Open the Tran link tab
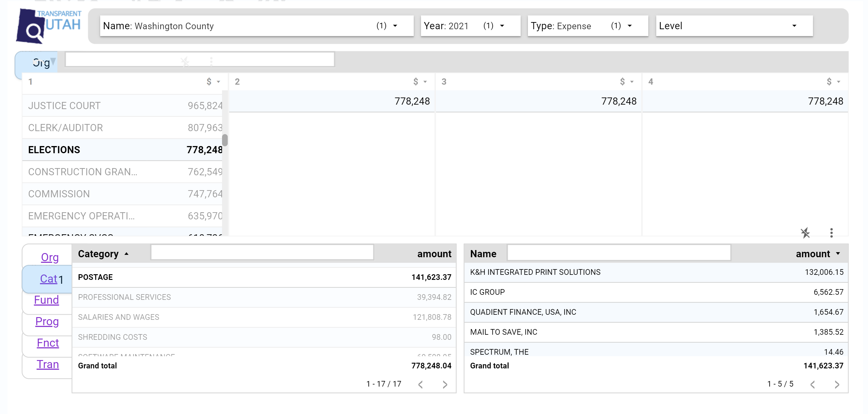Viewport: 868px width, 414px height. 47,364
